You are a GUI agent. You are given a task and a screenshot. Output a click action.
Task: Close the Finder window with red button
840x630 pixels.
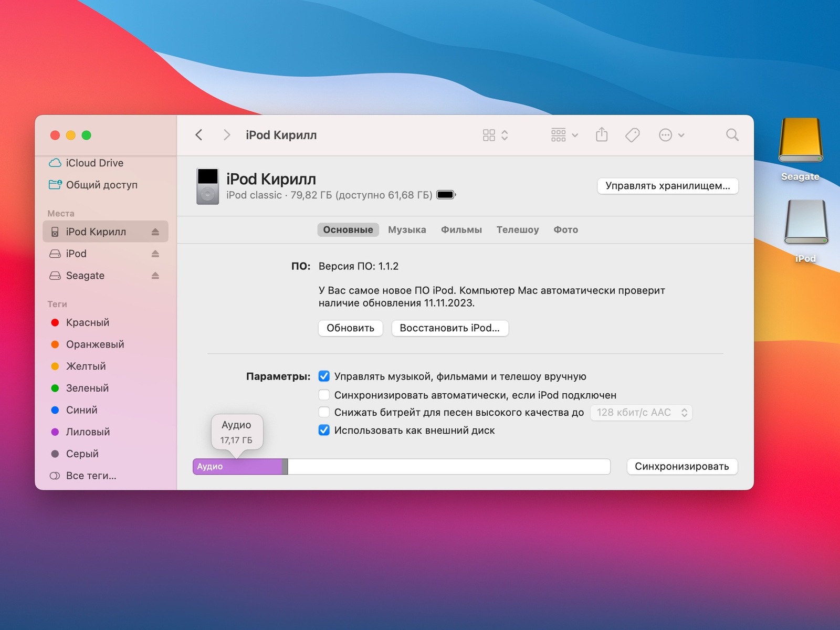coord(55,135)
